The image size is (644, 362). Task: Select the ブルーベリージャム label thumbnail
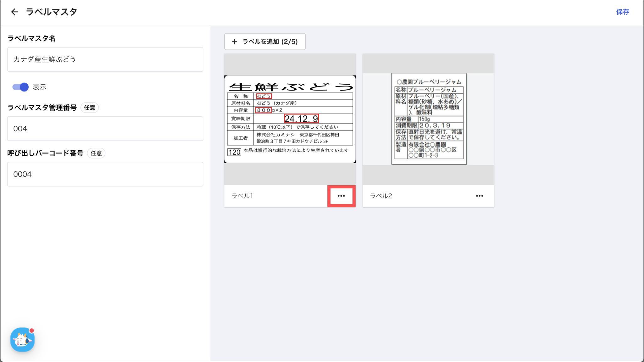(x=429, y=119)
